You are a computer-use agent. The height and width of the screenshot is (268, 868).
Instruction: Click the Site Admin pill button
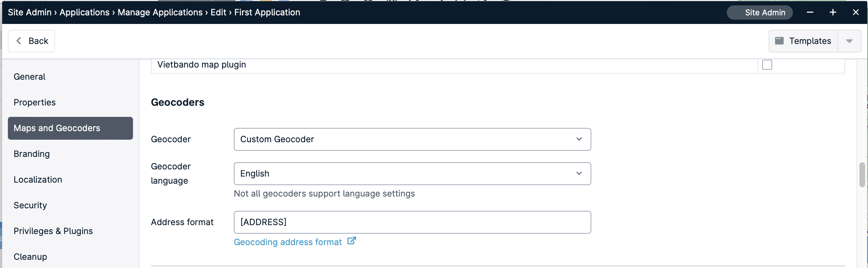pyautogui.click(x=760, y=13)
